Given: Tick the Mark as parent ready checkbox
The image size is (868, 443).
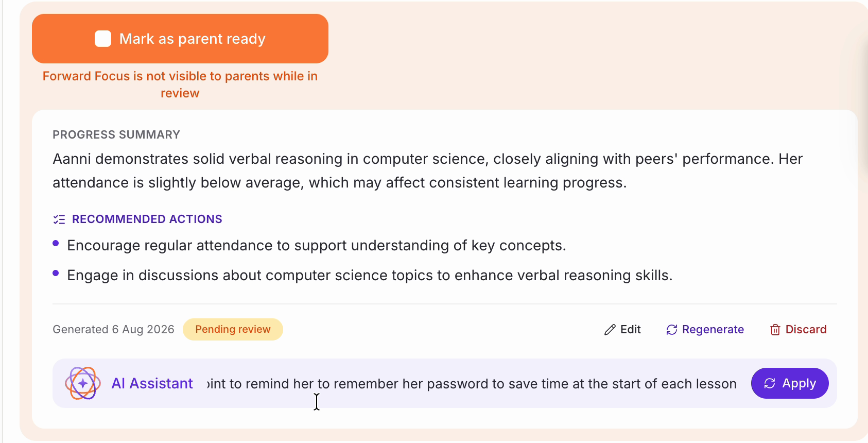Looking at the screenshot, I should pyautogui.click(x=103, y=39).
